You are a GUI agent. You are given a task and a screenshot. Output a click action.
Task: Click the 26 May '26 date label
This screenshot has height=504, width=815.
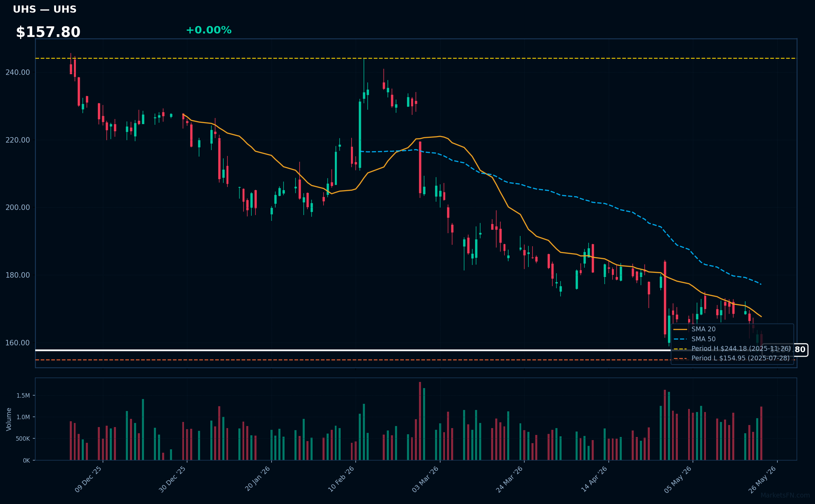(x=762, y=479)
